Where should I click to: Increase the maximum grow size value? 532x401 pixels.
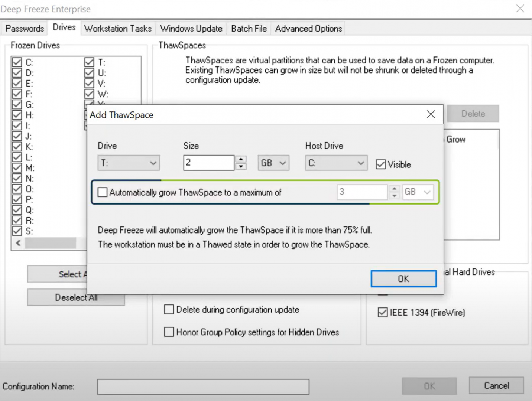(395, 189)
